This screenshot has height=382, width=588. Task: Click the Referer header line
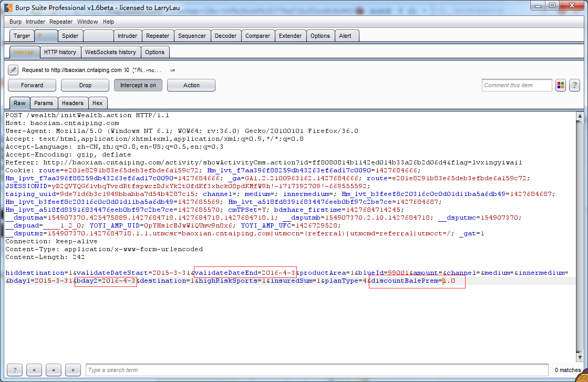264,162
